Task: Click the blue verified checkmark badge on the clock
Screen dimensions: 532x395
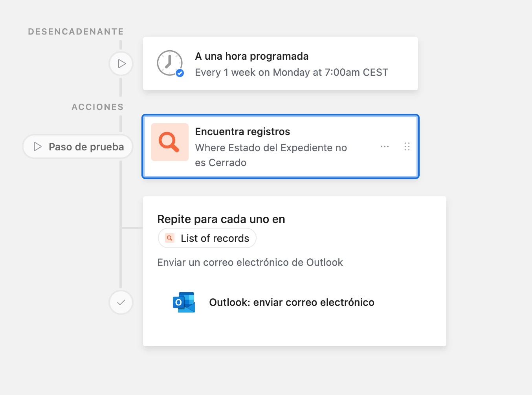Action: pyautogui.click(x=180, y=73)
